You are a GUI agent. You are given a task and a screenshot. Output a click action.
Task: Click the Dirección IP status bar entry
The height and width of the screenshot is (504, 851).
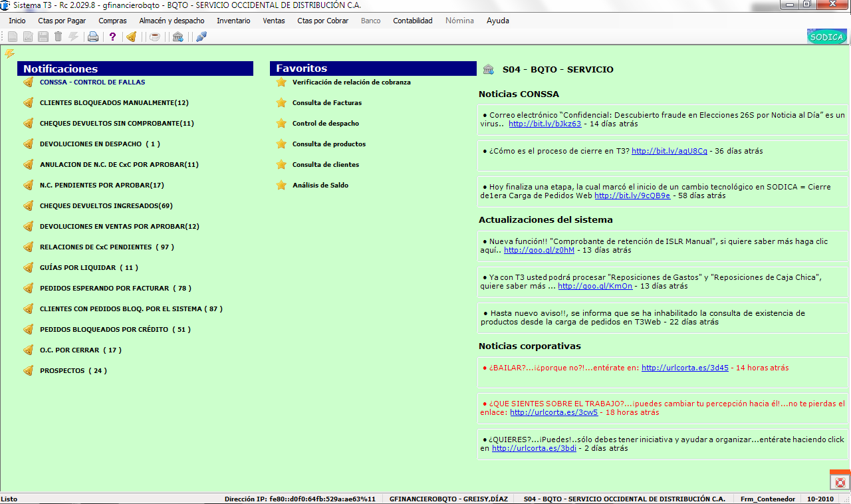[x=300, y=499]
